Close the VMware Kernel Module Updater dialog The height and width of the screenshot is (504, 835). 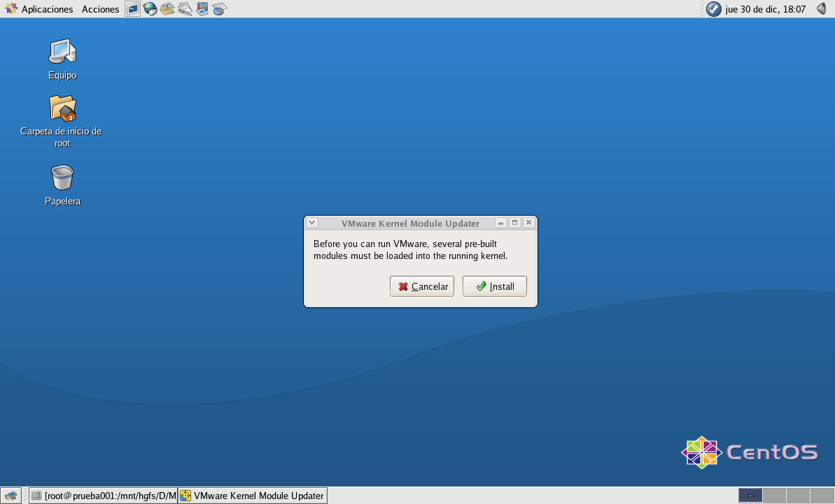pos(529,223)
